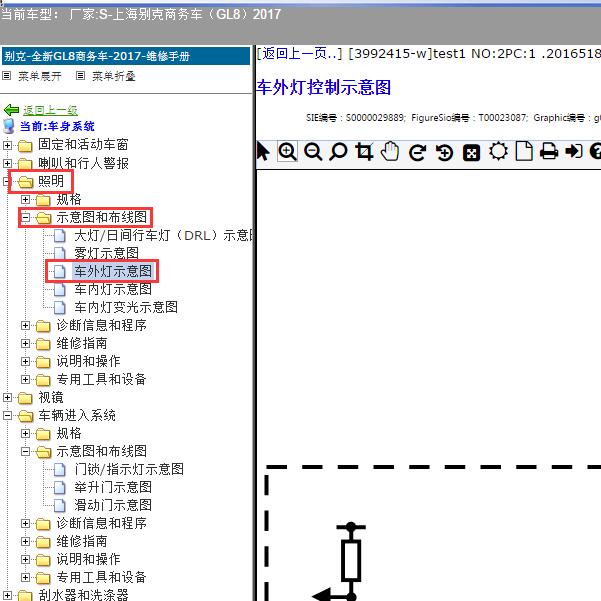The image size is (601, 601).
Task: Click 当前:车身系统 label
Action: pyautogui.click(x=57, y=126)
